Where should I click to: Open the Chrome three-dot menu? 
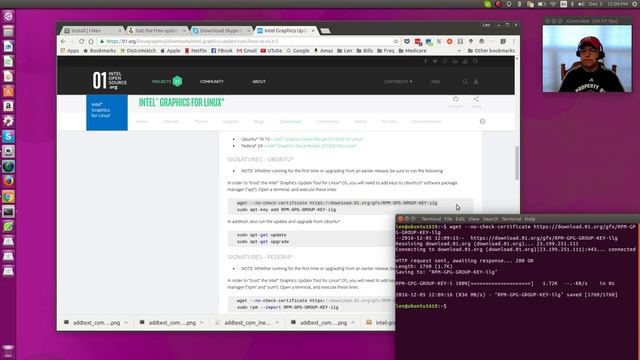[x=513, y=41]
